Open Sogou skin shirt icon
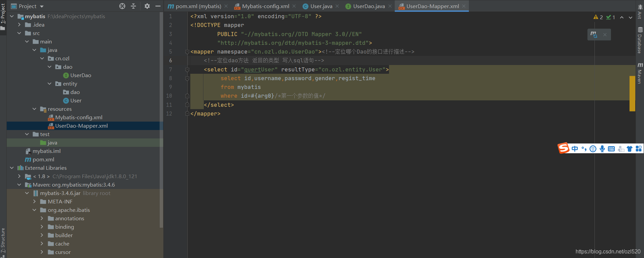644x258 pixels. (x=630, y=149)
